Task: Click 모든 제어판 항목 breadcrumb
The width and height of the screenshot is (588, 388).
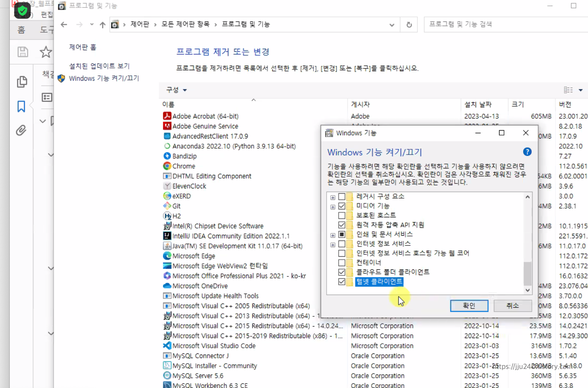Action: point(185,24)
